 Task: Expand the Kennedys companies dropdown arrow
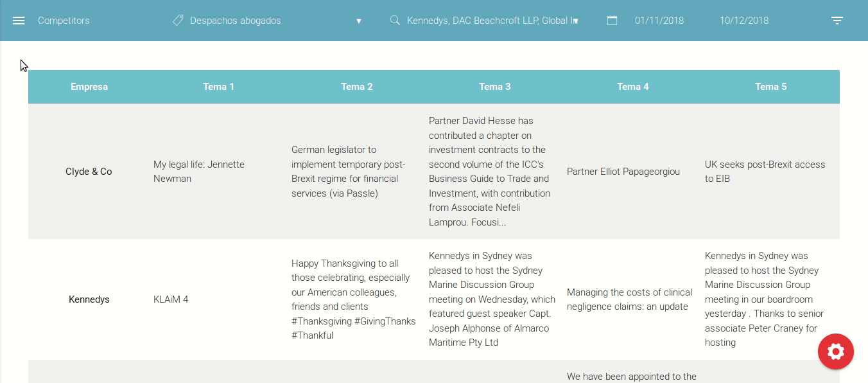click(x=576, y=21)
